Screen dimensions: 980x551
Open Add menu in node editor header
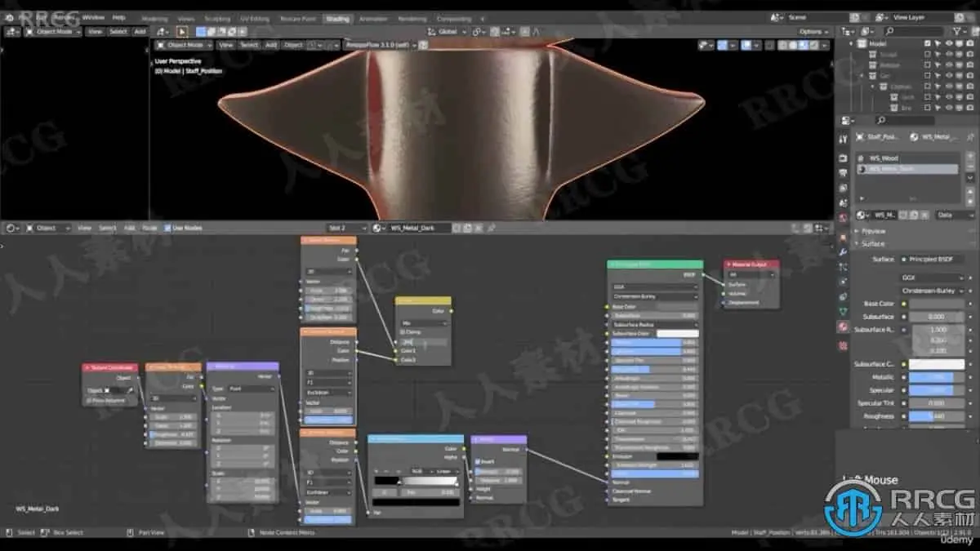(129, 228)
